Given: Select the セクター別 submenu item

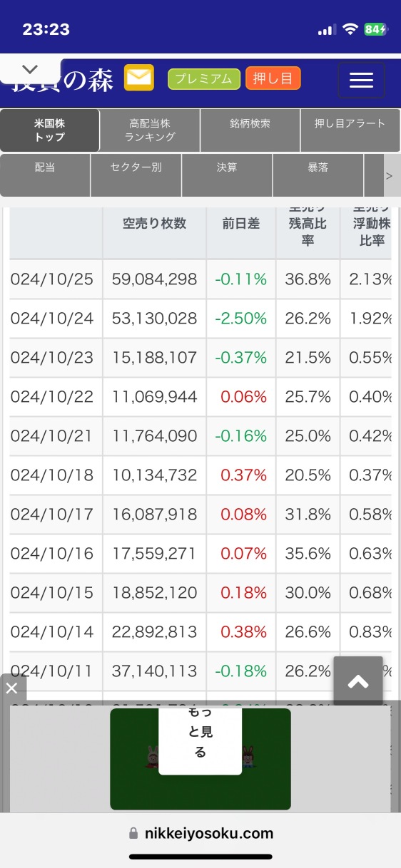Looking at the screenshot, I should (136, 175).
